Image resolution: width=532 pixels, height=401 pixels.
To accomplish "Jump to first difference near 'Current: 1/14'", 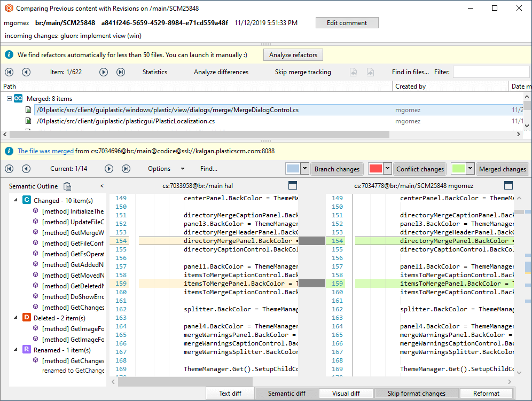I will click(9, 169).
